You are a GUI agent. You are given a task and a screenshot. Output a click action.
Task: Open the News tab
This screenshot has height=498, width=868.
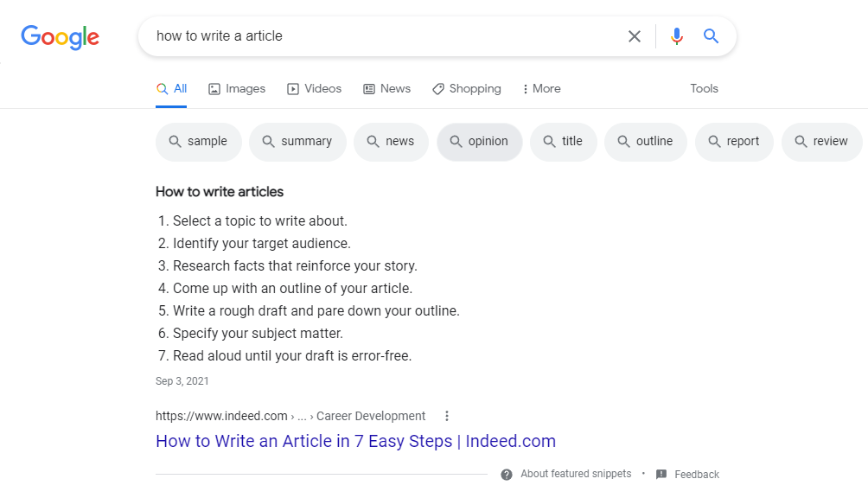(x=387, y=88)
